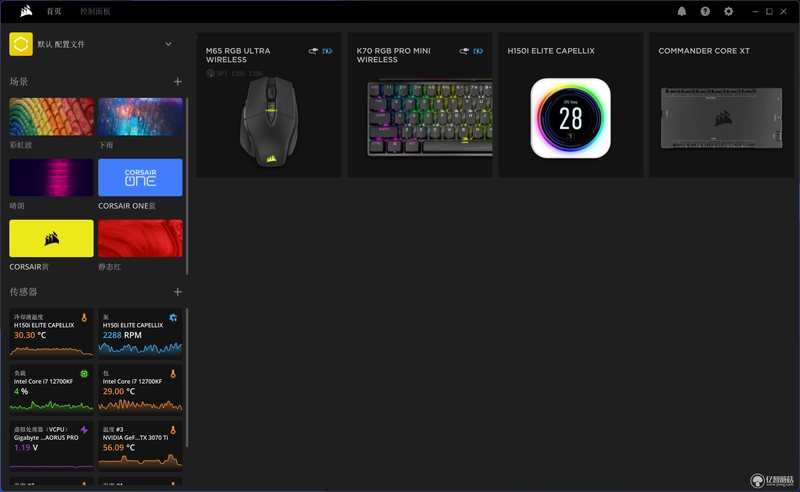800x492 pixels.
Task: Click the 56.09 °C GPU temperature value
Action: click(x=119, y=448)
